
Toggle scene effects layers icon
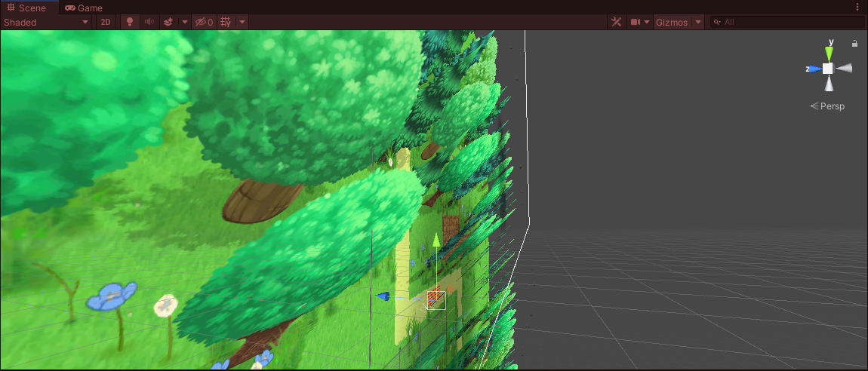[169, 22]
